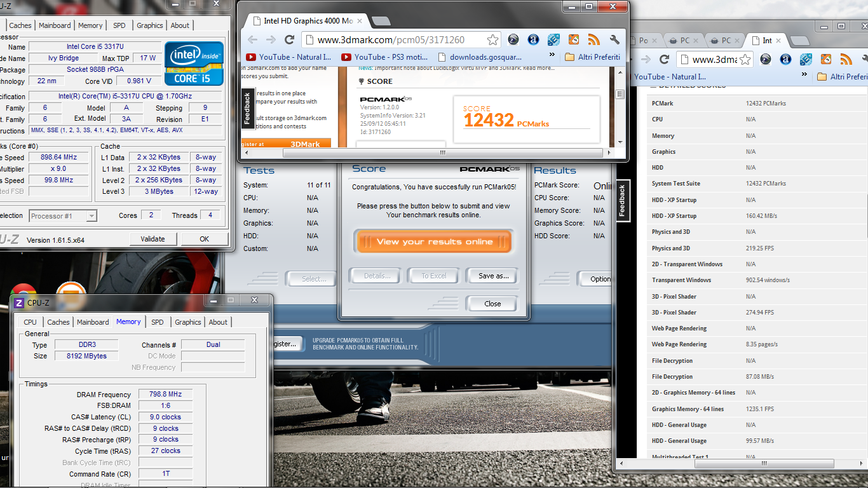Click Validate button in CPU-Z
Image resolution: width=868 pixels, height=488 pixels.
point(153,239)
